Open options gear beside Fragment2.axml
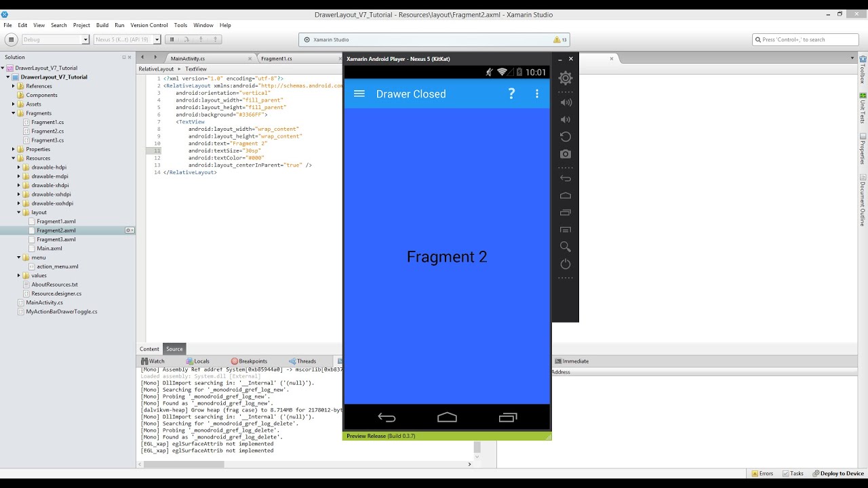 (129, 230)
